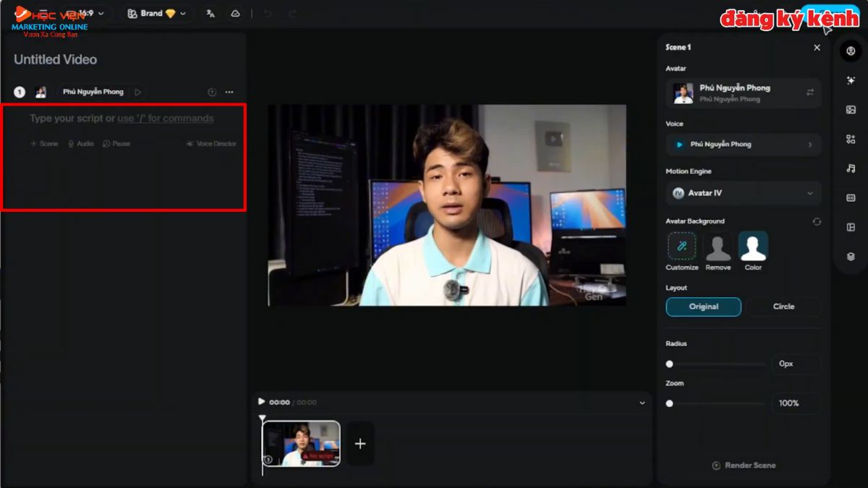Image resolution: width=868 pixels, height=488 pixels.
Task: Open the scene options three-dot menu
Action: pos(229,92)
